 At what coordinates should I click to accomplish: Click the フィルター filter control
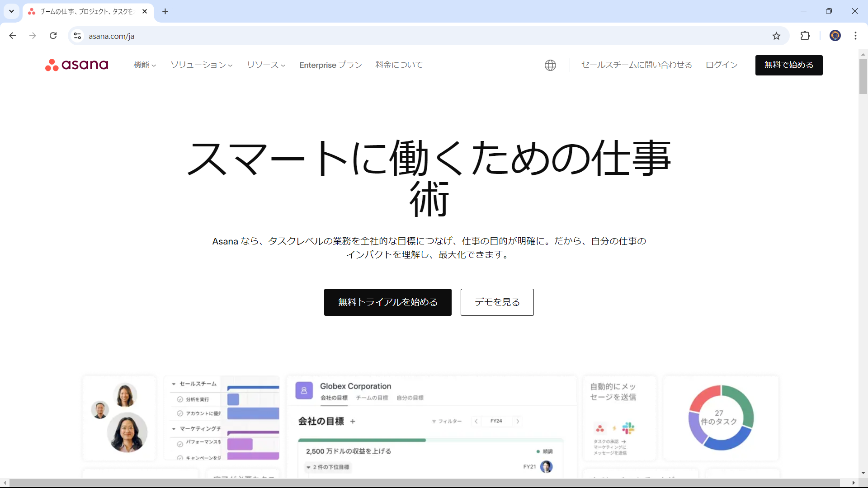[447, 421]
